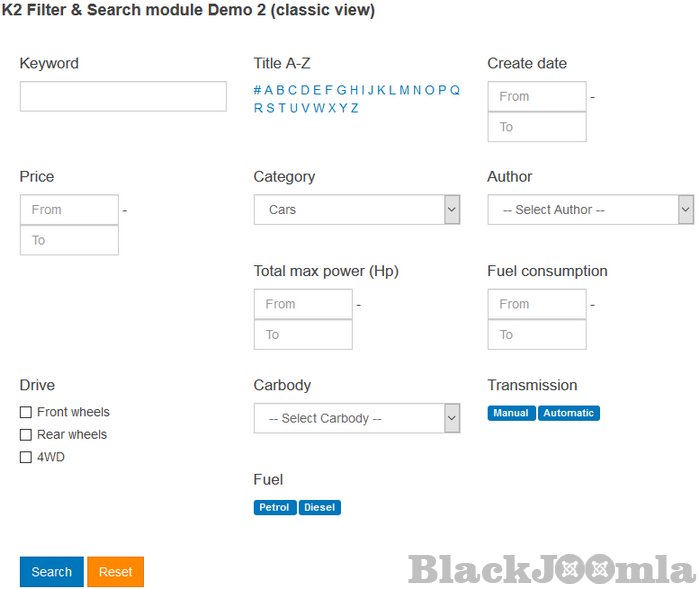Choose the Diesel fuel tag
This screenshot has height=589, width=700.
(320, 507)
